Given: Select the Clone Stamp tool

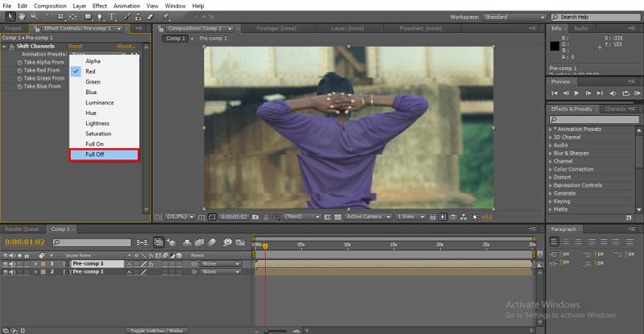Looking at the screenshot, I should pos(138,17).
